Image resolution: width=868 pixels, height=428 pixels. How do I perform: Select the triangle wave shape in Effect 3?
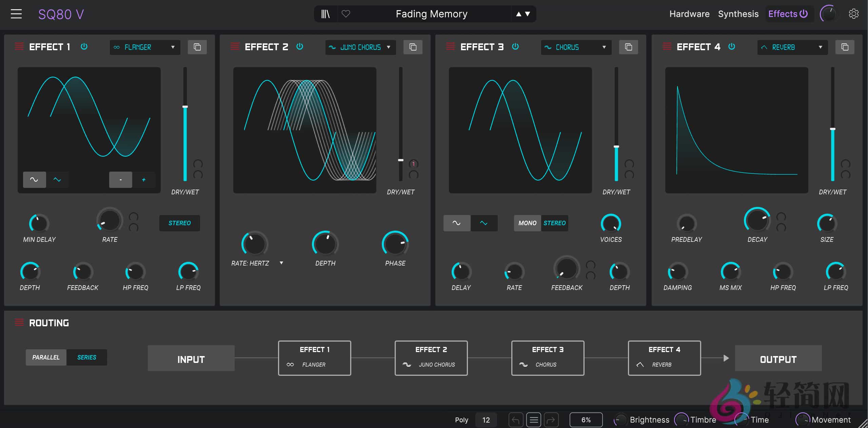(484, 223)
